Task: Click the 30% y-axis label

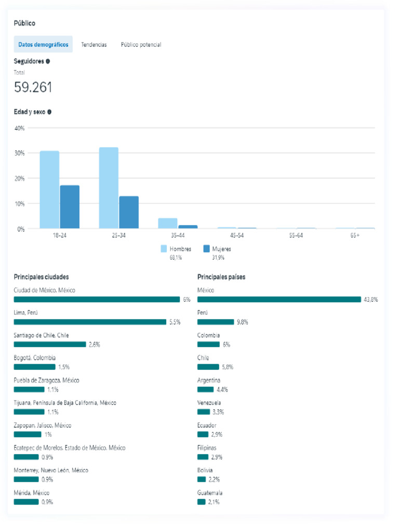Action: [20, 153]
